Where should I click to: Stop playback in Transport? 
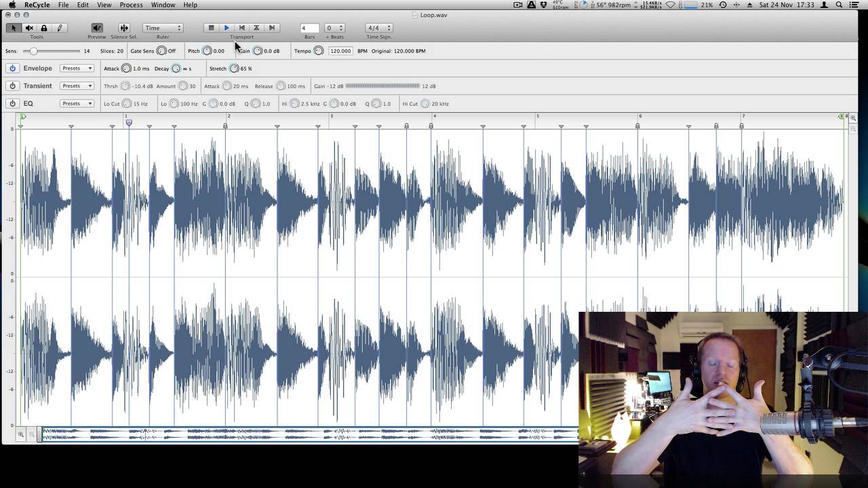pos(211,28)
